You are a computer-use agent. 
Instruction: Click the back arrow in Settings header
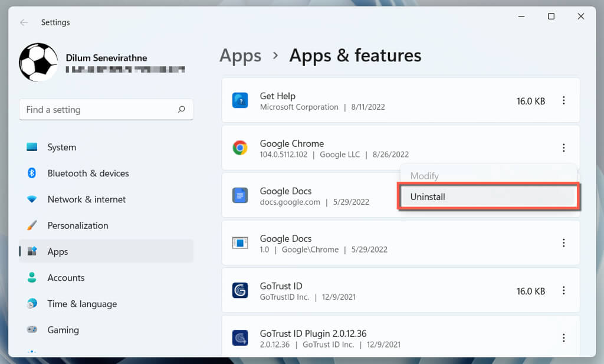point(24,22)
